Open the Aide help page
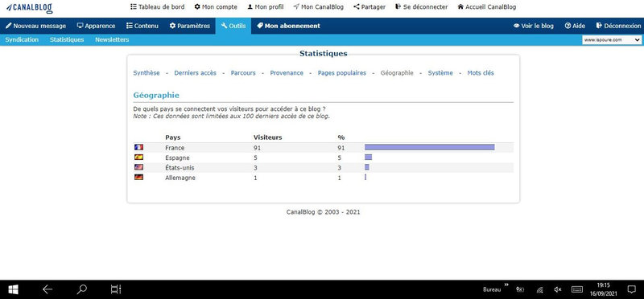This screenshot has height=299, width=644. 575,26
